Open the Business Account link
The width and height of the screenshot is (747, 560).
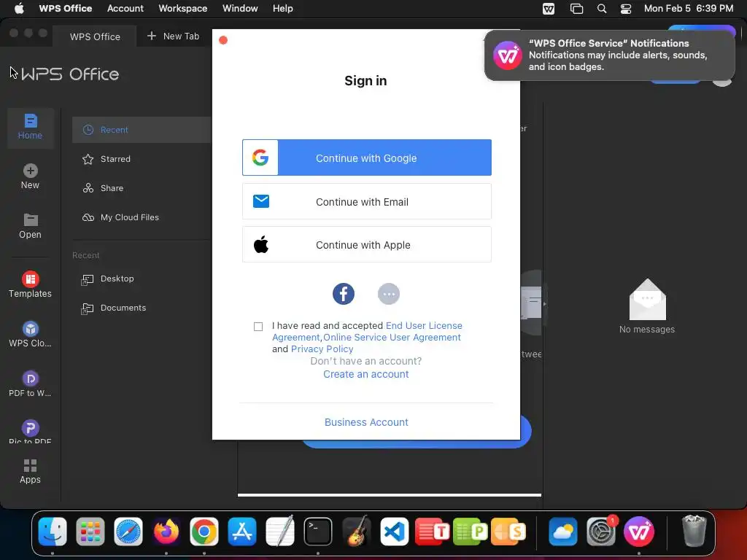(x=366, y=422)
